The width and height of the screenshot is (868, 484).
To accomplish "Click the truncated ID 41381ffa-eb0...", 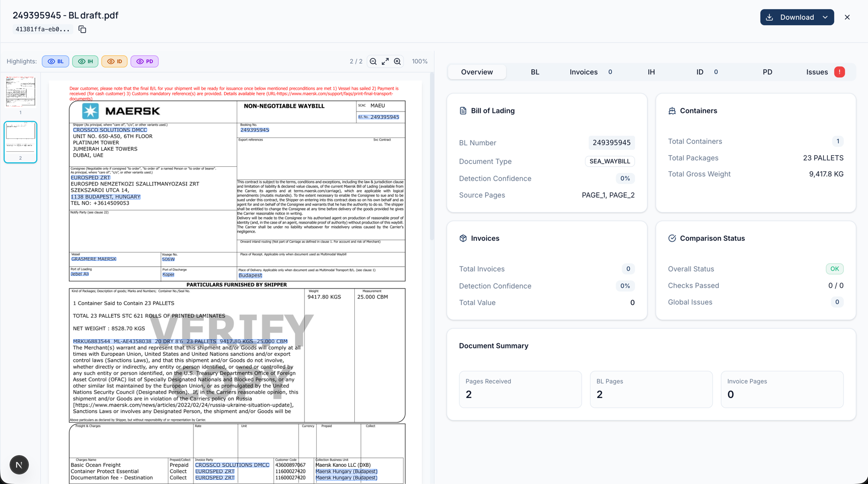I will tap(43, 29).
